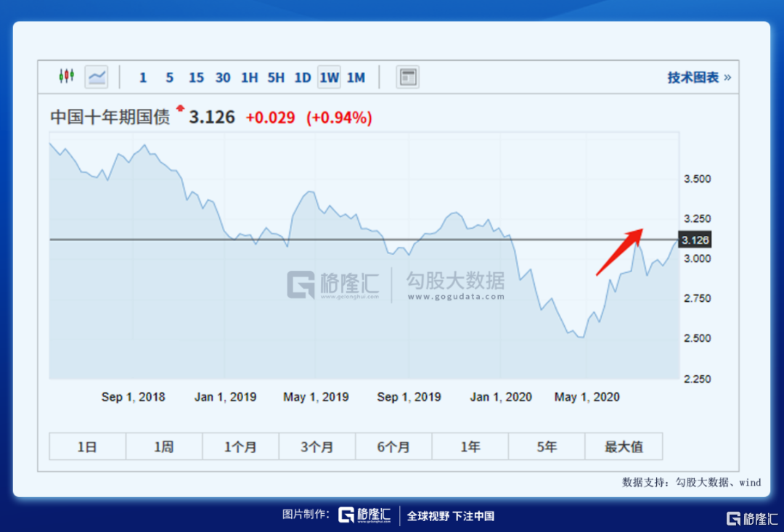This screenshot has height=532, width=784.
Task: Choose the 1D interval
Action: (x=303, y=78)
